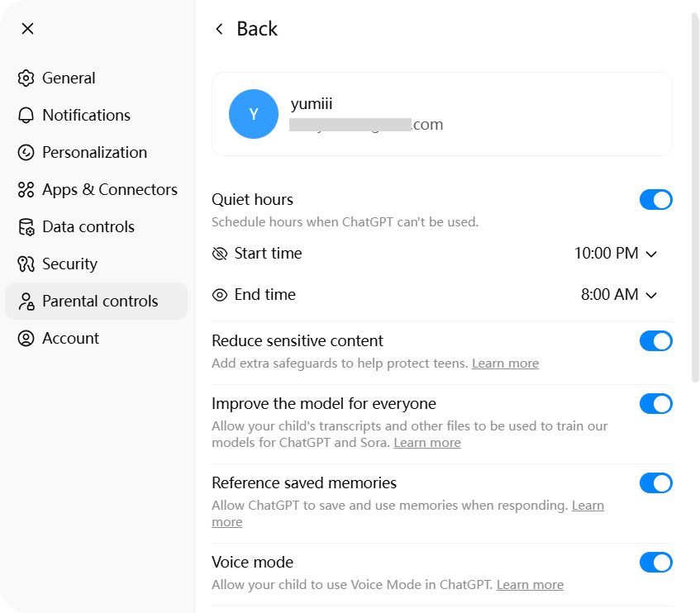Screen dimensions: 700x613
Task: Turn off Reduce sensitive content
Action: click(655, 340)
